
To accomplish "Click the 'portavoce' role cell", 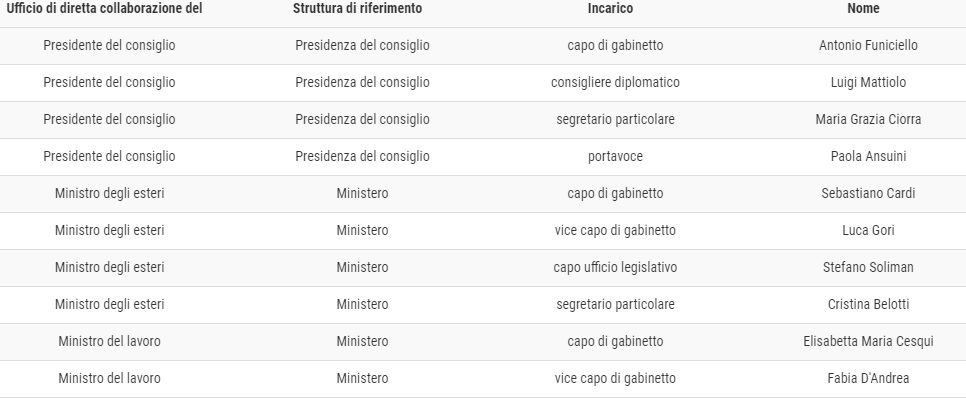I will (615, 156).
